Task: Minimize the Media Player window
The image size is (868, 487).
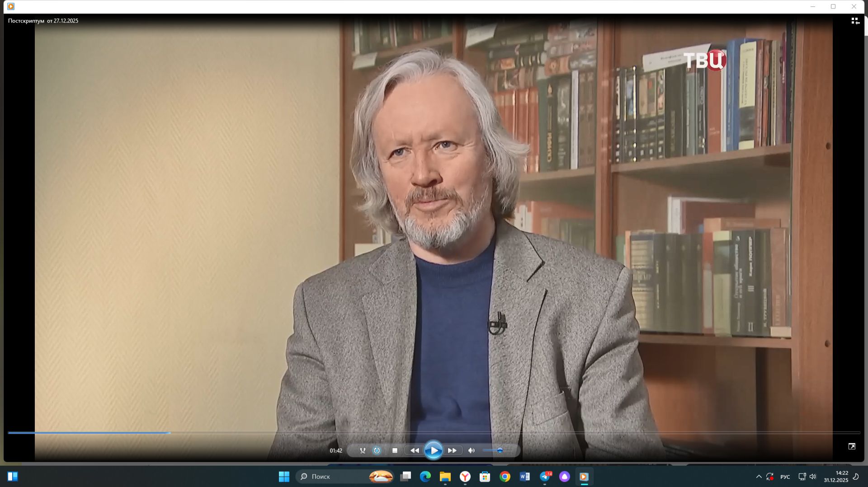Action: point(813,6)
